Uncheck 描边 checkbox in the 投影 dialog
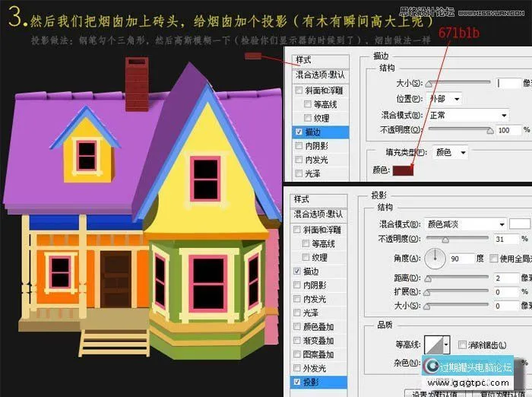The width and height of the screenshot is (532, 397). point(297,271)
